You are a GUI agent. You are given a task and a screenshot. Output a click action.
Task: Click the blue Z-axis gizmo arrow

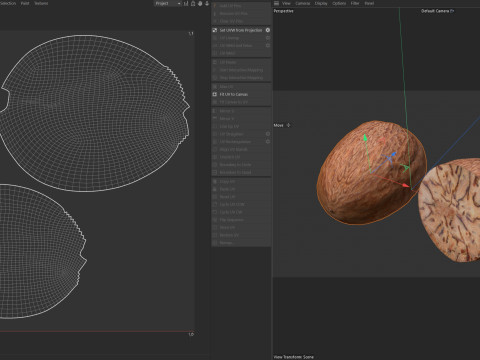[393, 155]
